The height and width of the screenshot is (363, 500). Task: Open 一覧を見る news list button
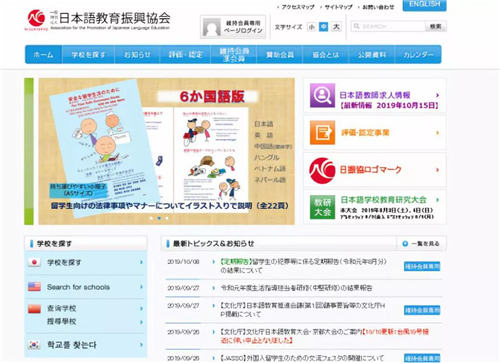421,244
